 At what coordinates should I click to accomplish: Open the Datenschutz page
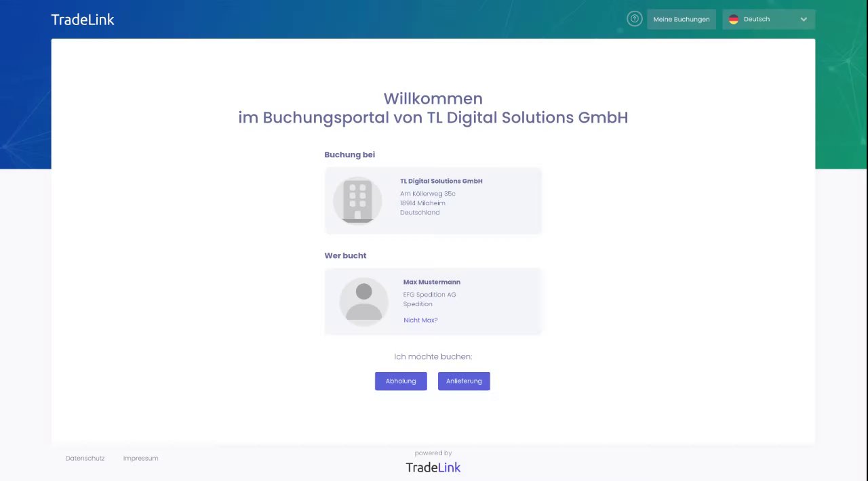coord(85,458)
